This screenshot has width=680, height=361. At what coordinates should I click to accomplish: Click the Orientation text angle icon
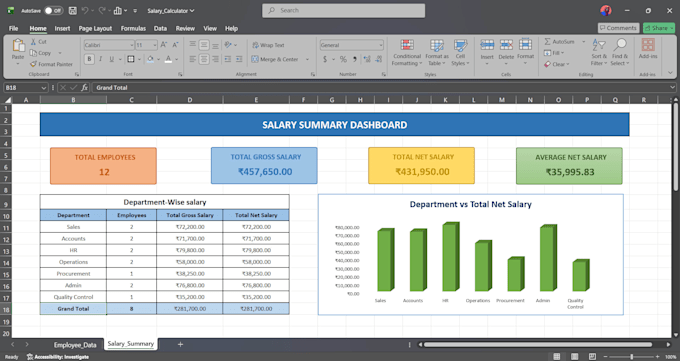228,45
